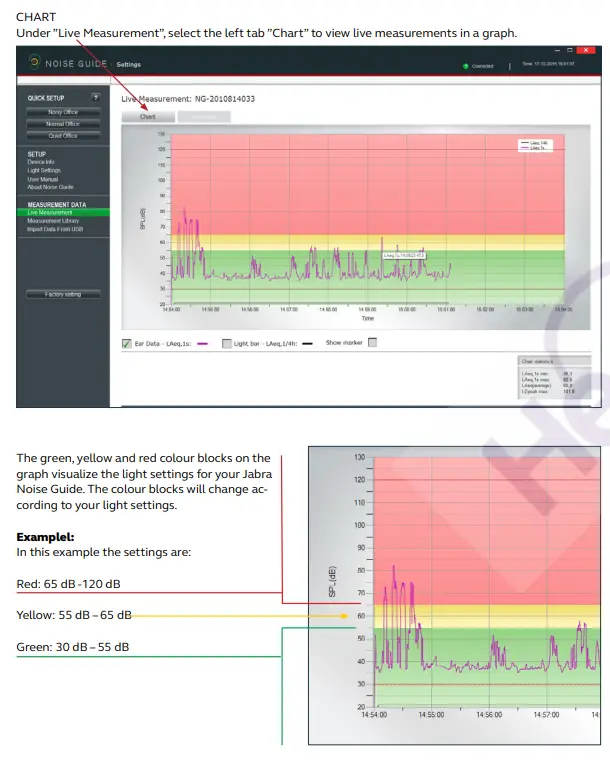This screenshot has width=610, height=763.
Task: Enable the Show marker checkbox
Action: pos(373,343)
